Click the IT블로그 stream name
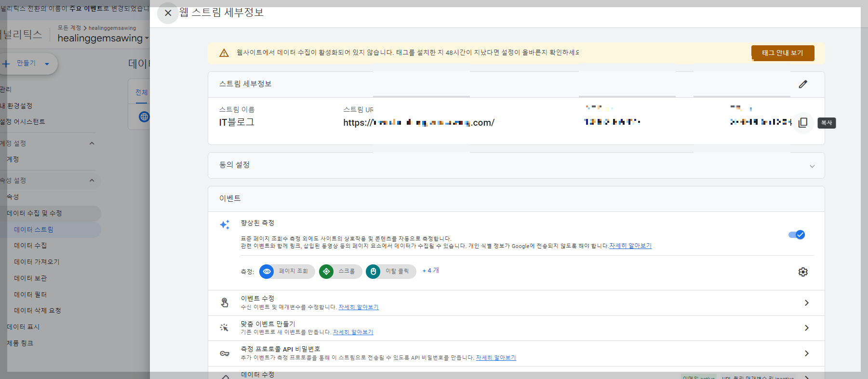The width and height of the screenshot is (868, 379). click(x=237, y=122)
